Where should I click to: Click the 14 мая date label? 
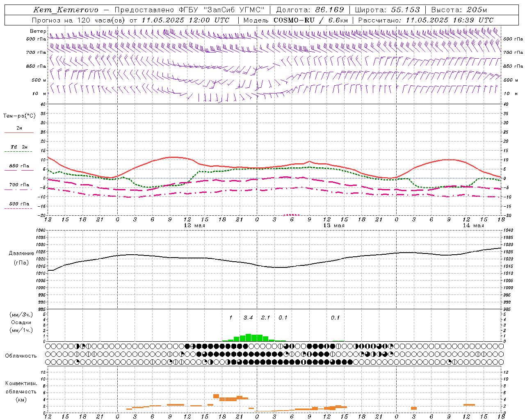[473, 226]
